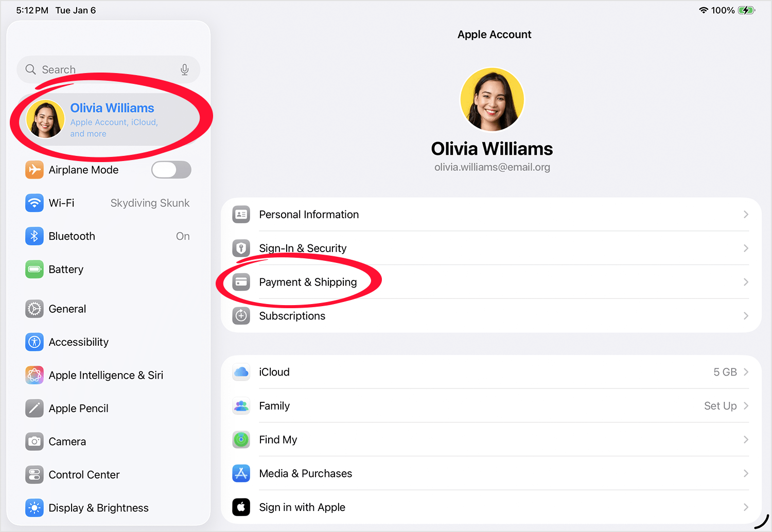Click the Family icon
The image size is (772, 532).
[x=241, y=406]
